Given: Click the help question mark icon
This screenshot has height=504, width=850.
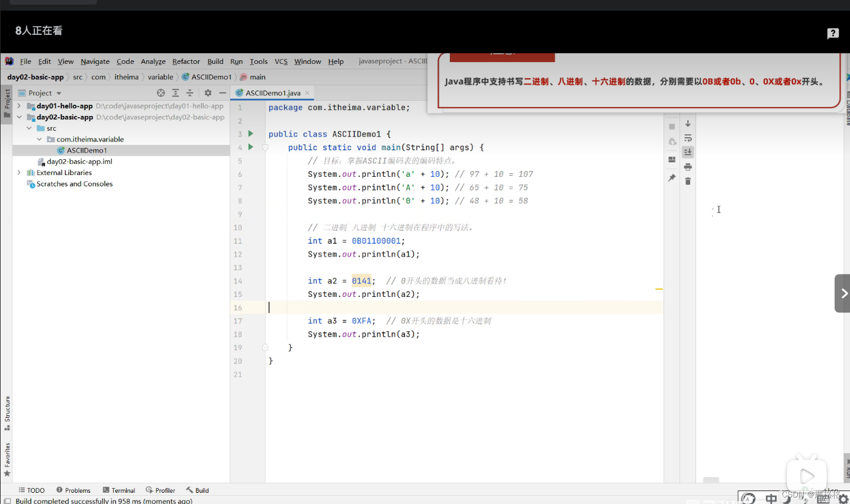Looking at the screenshot, I should pyautogui.click(x=833, y=34).
